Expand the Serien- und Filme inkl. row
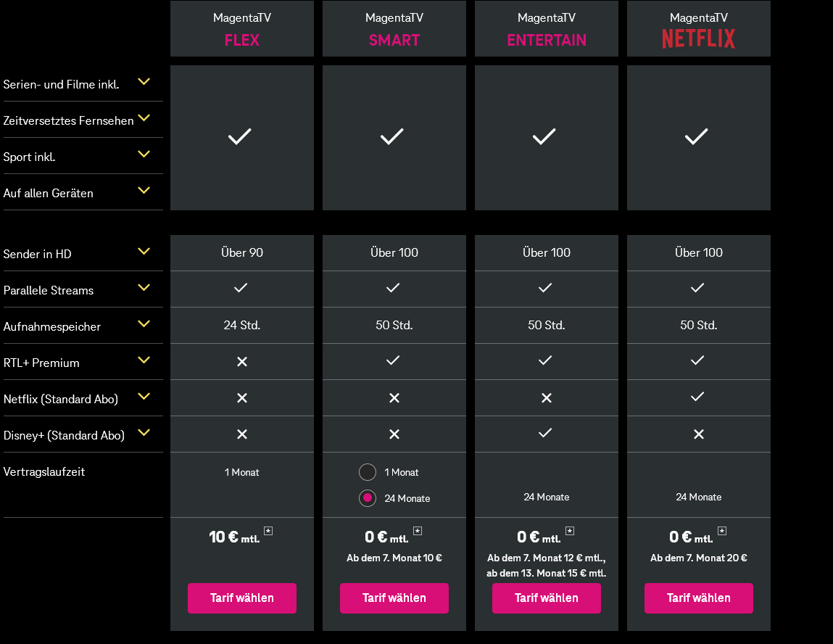Viewport: 833px width, 644px height. [144, 82]
